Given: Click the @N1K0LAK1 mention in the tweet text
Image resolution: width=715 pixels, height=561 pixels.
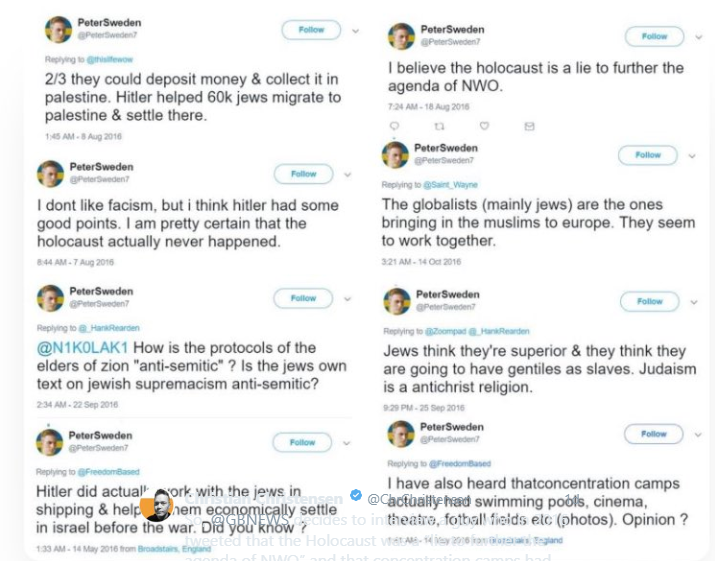Looking at the screenshot, I should 82,348.
